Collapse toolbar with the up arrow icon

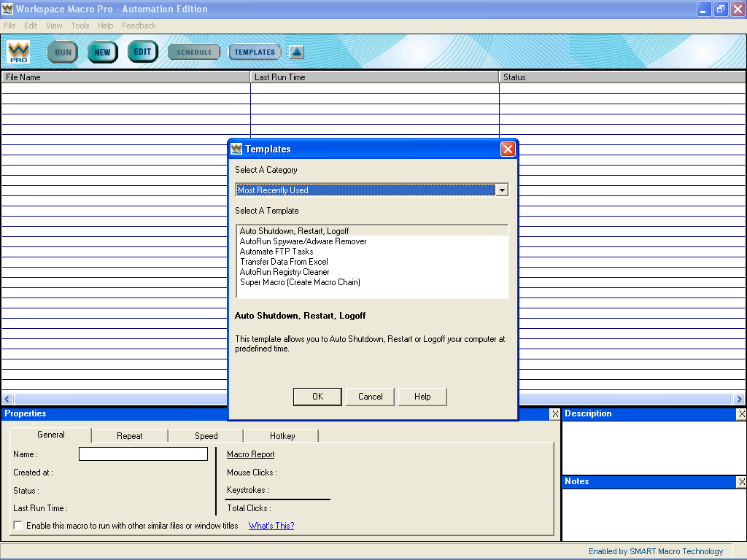tap(296, 52)
